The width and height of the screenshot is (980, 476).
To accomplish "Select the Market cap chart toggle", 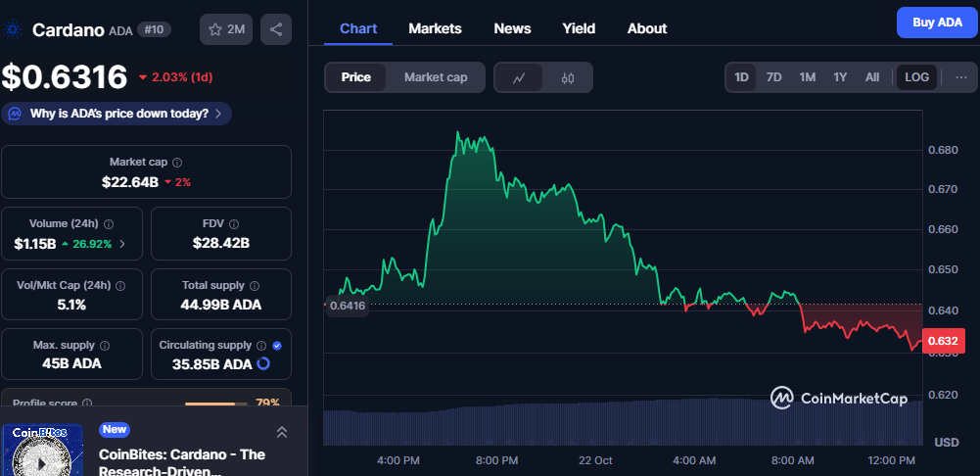I will (436, 77).
